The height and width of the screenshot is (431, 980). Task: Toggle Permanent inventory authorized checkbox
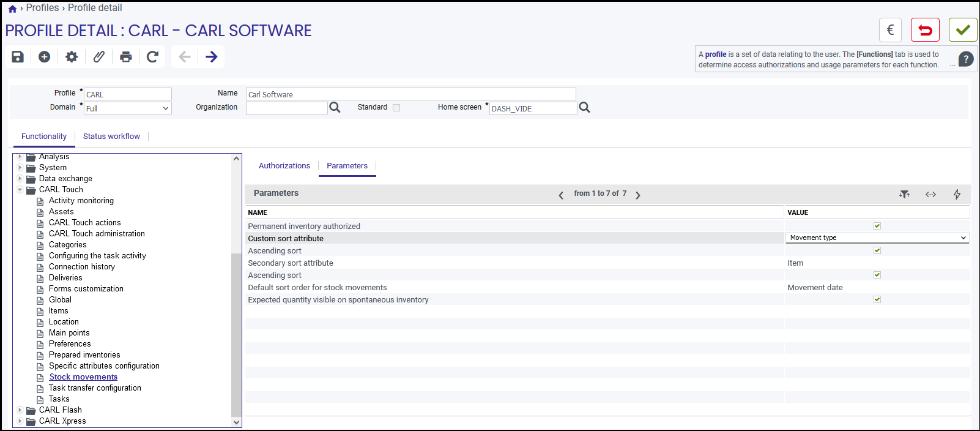(x=877, y=226)
